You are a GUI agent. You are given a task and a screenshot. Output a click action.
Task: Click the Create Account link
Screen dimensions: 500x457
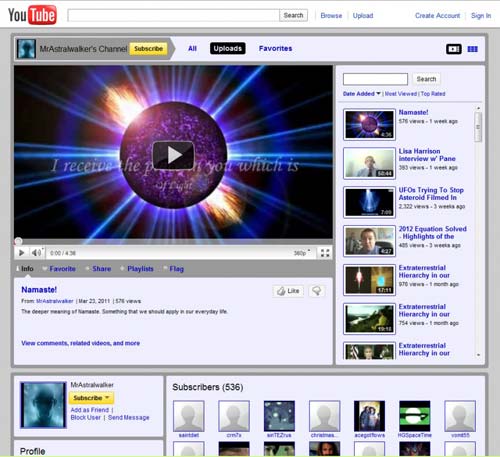click(x=437, y=16)
